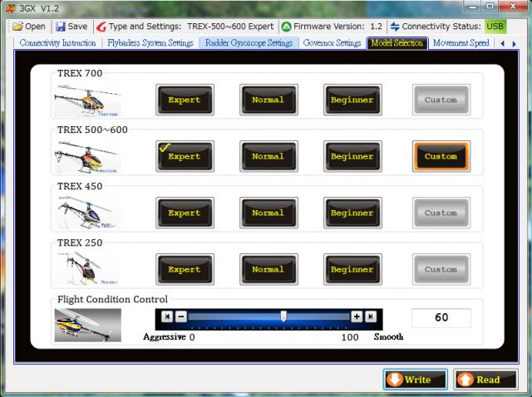Select Normal for TREX 700
Screen dimensions: 532x397
click(268, 100)
